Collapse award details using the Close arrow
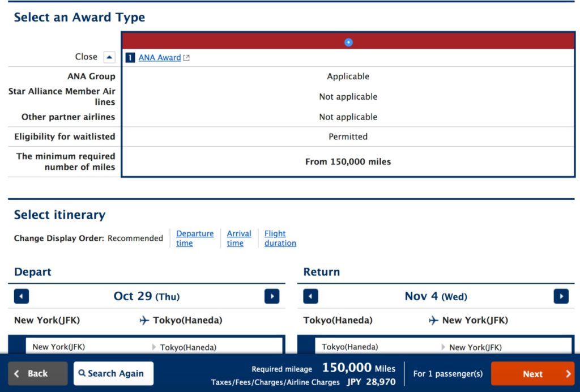Viewport: 580px width, 392px height. pyautogui.click(x=109, y=57)
